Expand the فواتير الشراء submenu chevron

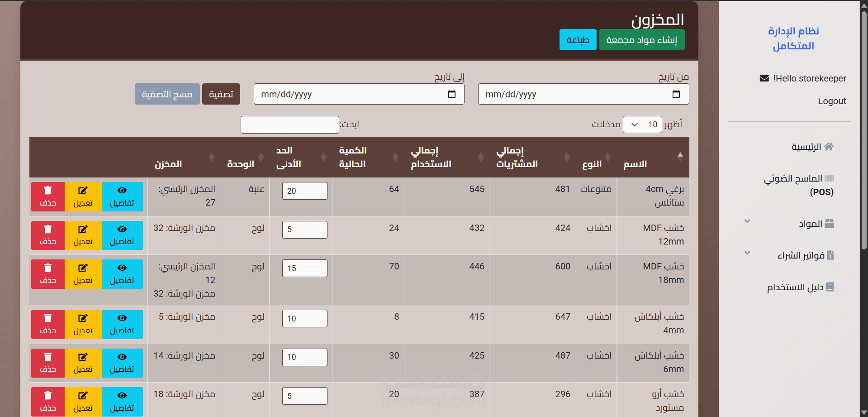747,253
